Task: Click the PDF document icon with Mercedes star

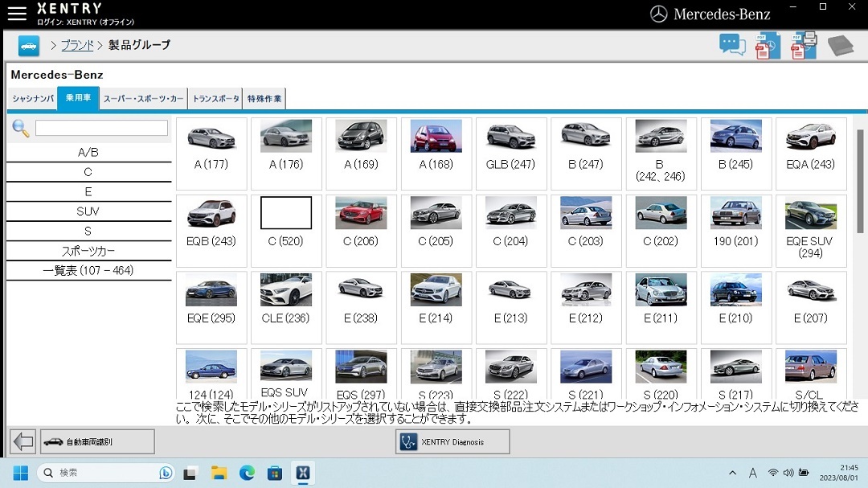Action: coord(768,46)
